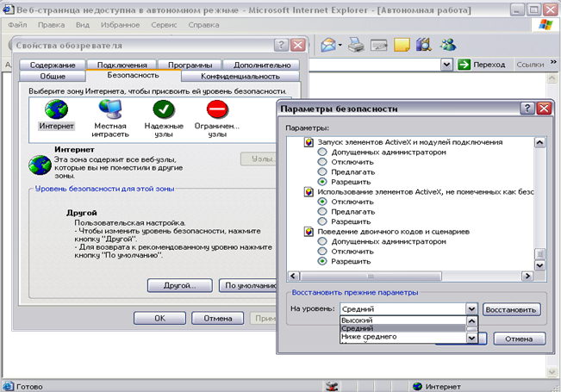Click the Другой... button

(x=180, y=285)
